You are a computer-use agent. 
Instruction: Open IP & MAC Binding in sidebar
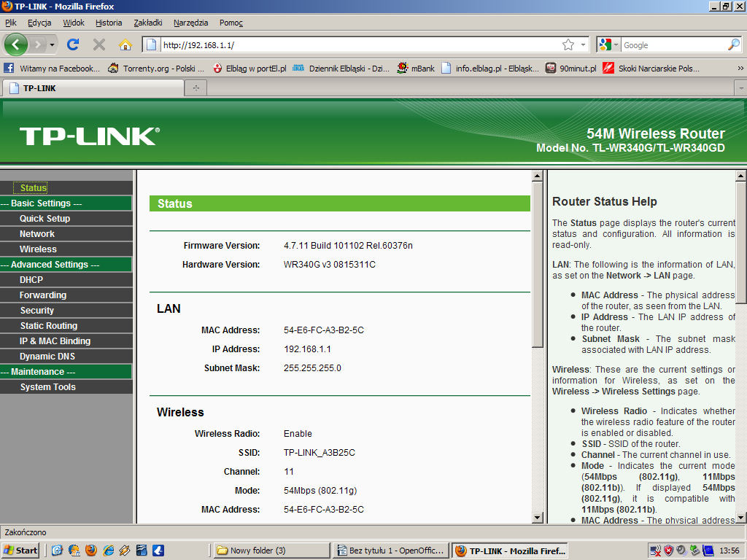(x=55, y=341)
